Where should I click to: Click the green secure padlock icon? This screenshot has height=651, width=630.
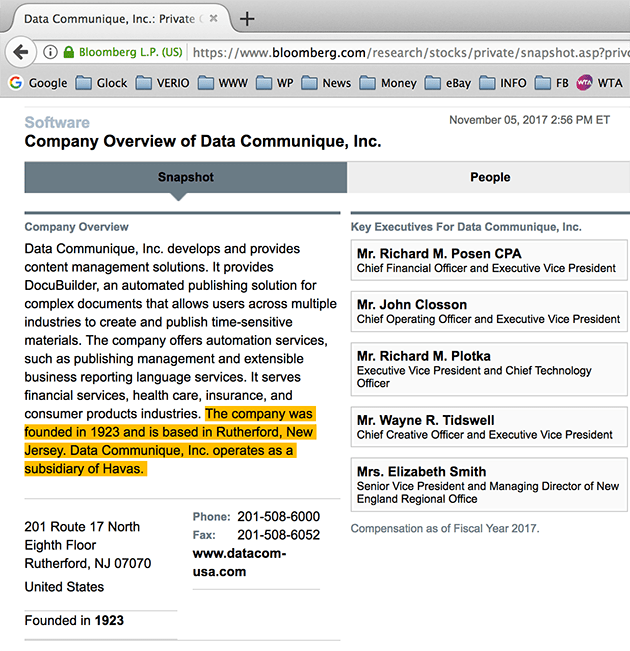(67, 52)
